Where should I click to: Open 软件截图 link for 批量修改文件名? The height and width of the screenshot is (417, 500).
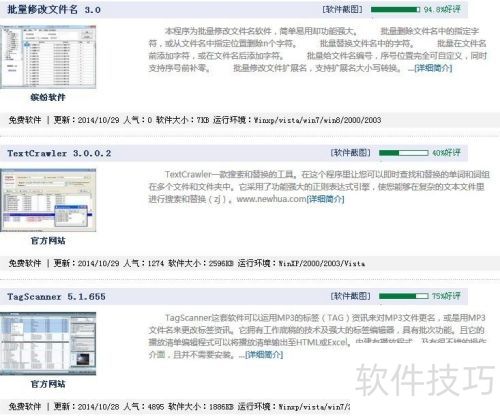342,9
